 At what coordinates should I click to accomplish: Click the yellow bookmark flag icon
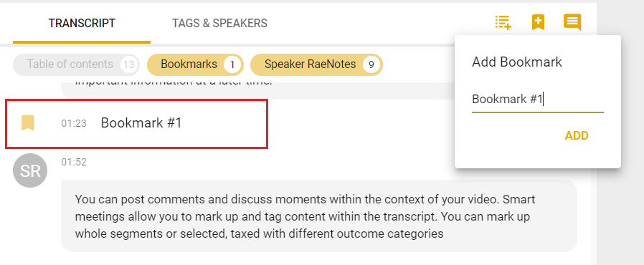27,123
